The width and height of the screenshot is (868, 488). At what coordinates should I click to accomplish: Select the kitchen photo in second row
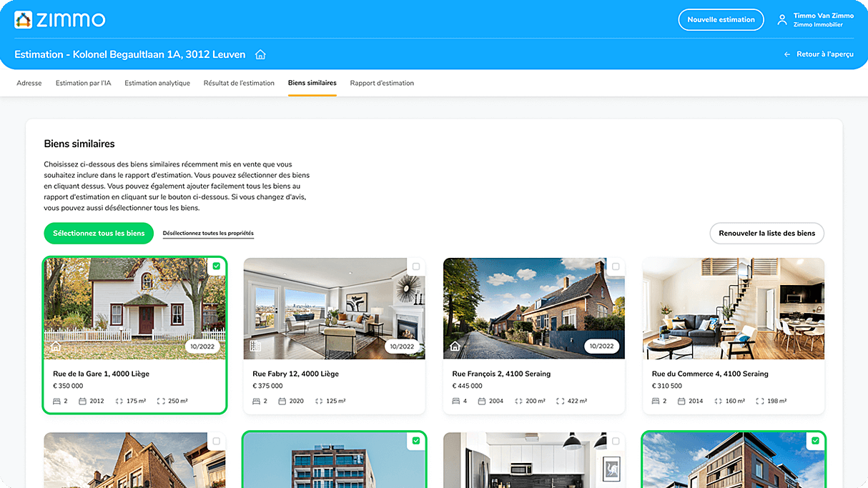pyautogui.click(x=534, y=460)
